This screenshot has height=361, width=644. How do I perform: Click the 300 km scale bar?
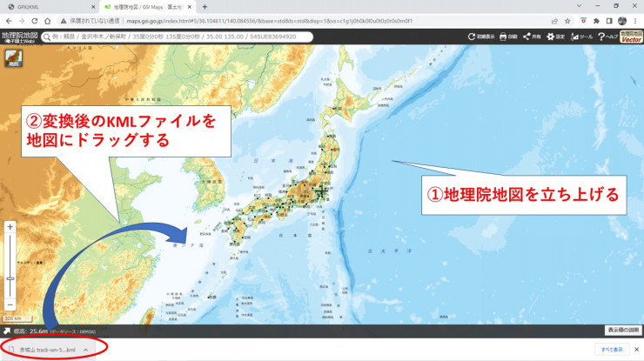(x=17, y=318)
